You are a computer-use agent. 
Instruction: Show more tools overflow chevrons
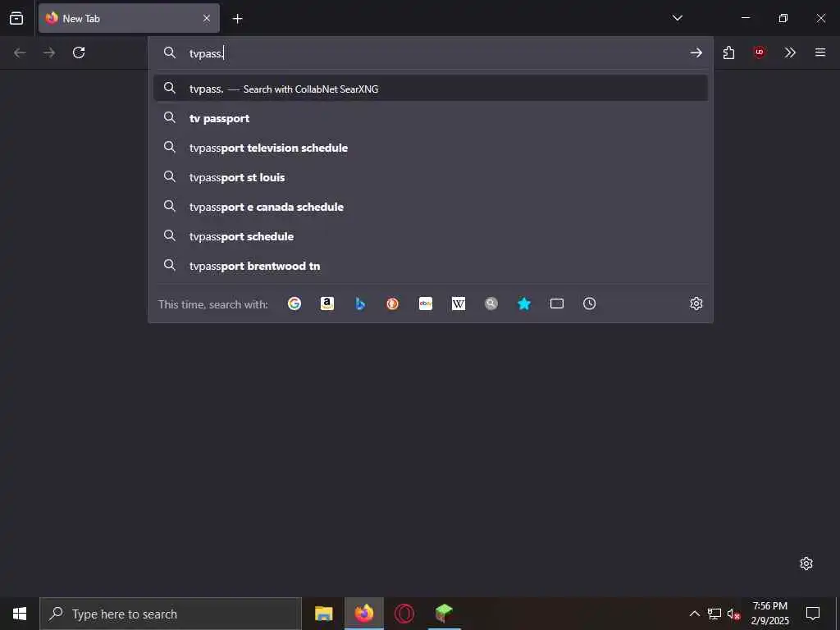point(790,52)
